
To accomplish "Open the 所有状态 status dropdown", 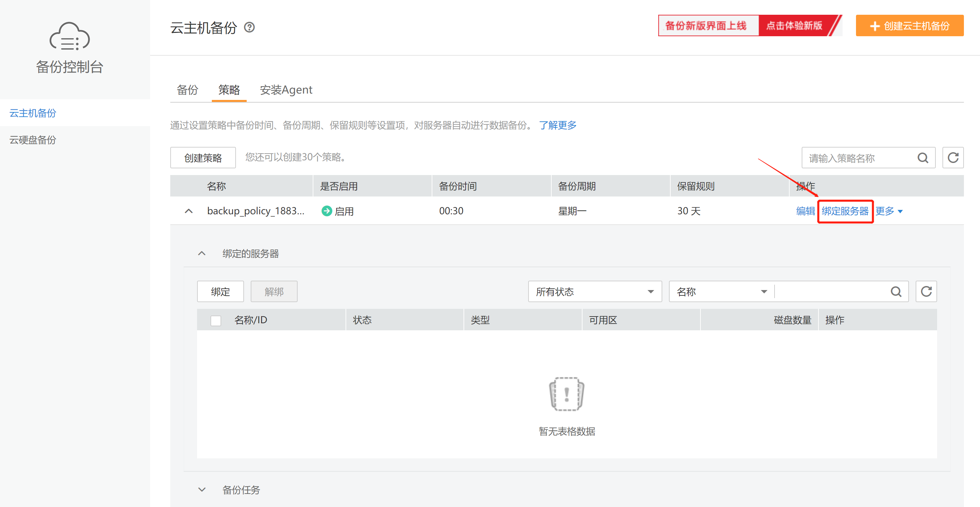I will point(595,292).
